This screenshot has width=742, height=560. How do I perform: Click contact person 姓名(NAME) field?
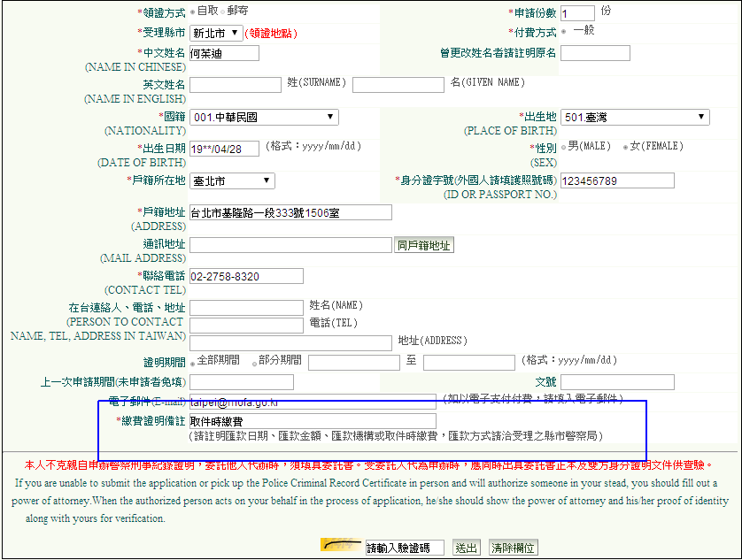click(x=246, y=308)
